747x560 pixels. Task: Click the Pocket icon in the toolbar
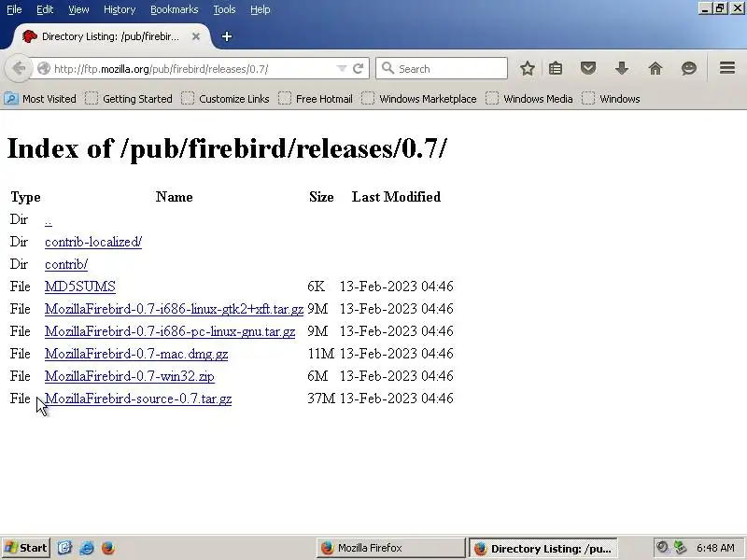pos(588,68)
